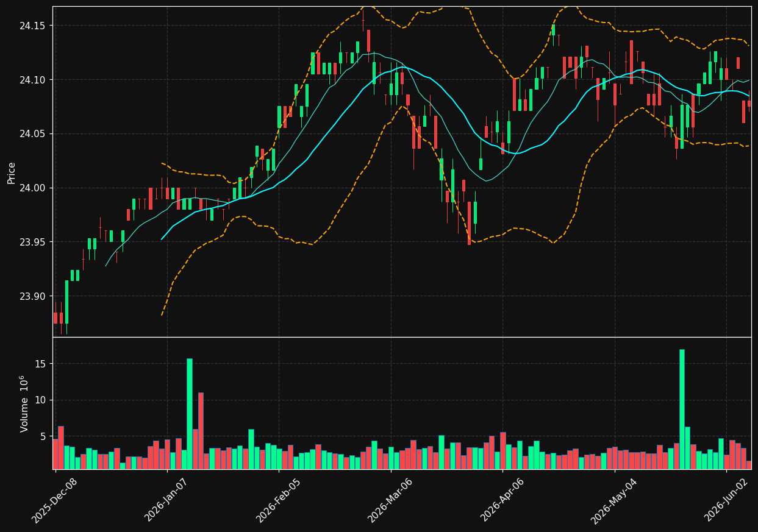Image resolution: width=758 pixels, height=532 pixels.
Task: Click the 24.10 price axis label
Action: click(x=32, y=80)
